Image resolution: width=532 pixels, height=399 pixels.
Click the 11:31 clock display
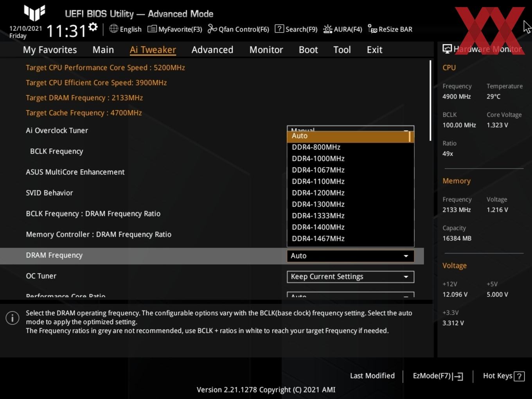pyautogui.click(x=66, y=31)
